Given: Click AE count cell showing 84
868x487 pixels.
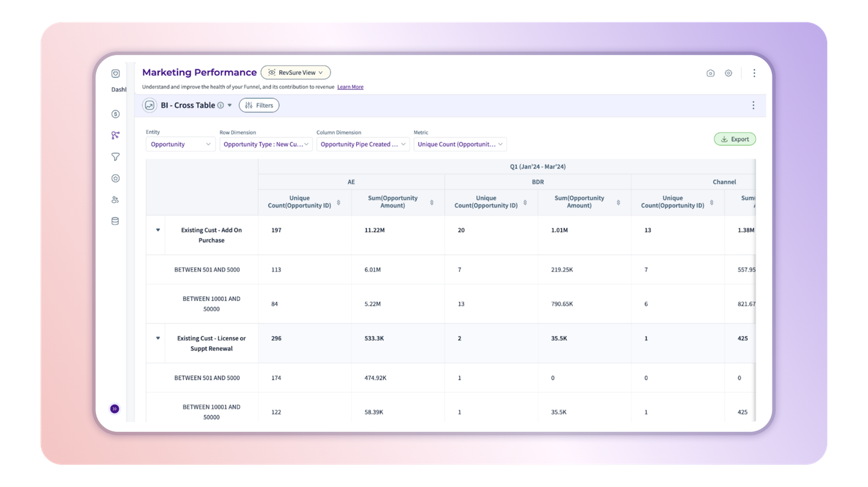Looking at the screenshot, I should point(275,304).
